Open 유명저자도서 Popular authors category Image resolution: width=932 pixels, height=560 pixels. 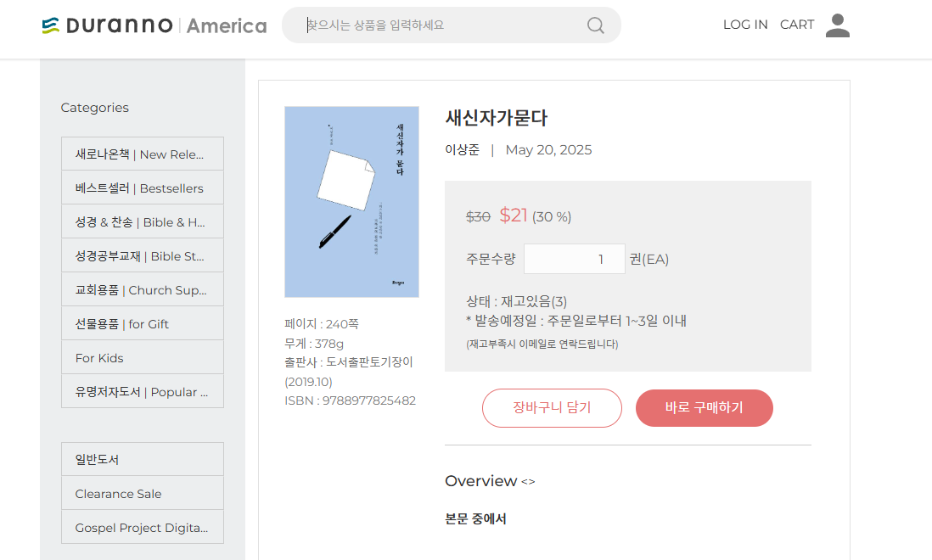[143, 391]
